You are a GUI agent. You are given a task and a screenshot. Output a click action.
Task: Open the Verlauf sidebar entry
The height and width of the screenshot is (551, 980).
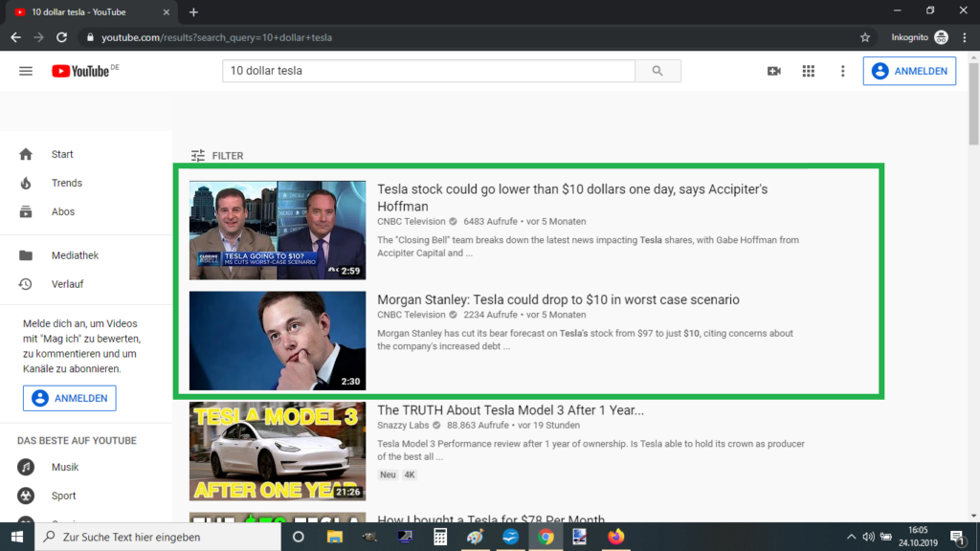86,284
